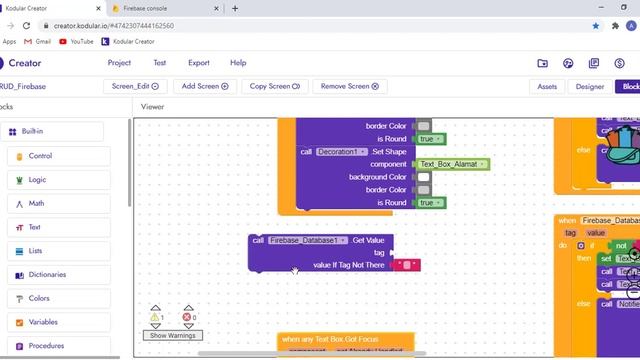Open the Export menu
The width and height of the screenshot is (640, 360).
point(199,63)
